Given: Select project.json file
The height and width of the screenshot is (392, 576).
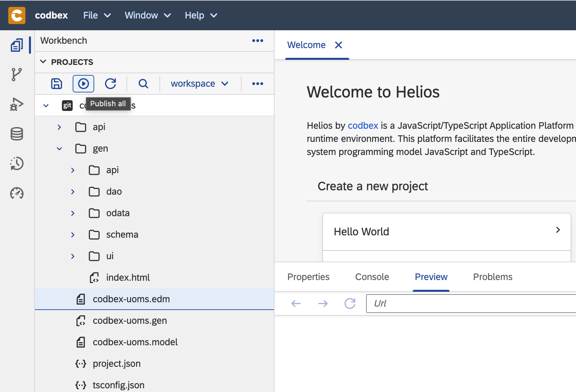Looking at the screenshot, I should [x=154, y=364].
